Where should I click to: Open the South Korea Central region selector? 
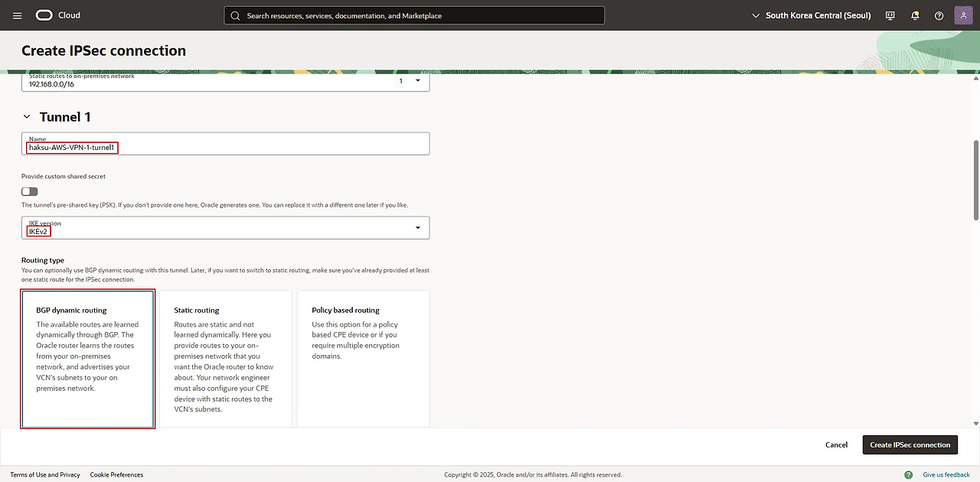[812, 15]
